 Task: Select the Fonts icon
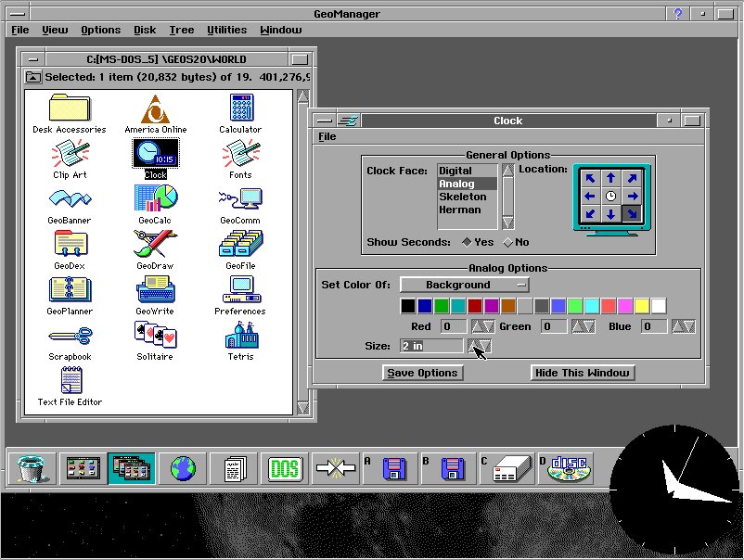tap(240, 159)
